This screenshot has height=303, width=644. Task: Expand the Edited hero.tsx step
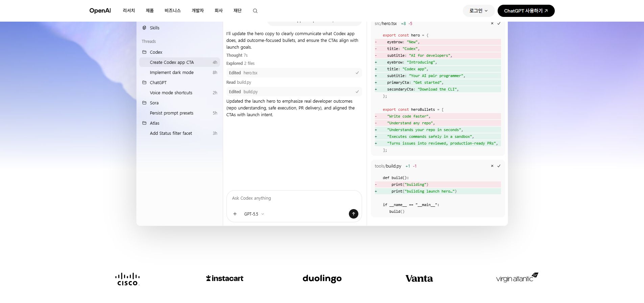(x=294, y=73)
